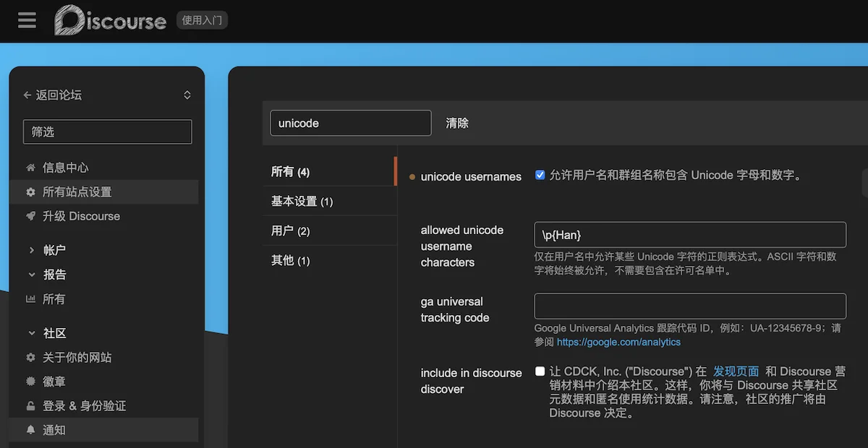The height and width of the screenshot is (448, 868).
Task: Open the sidebar switcher next to 返回论坛
Action: (x=187, y=95)
